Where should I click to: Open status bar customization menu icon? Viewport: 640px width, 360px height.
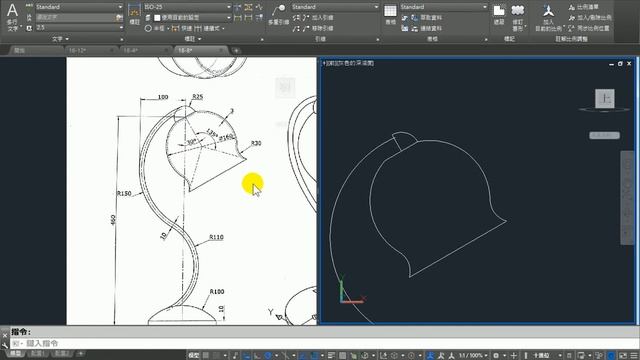point(634,355)
